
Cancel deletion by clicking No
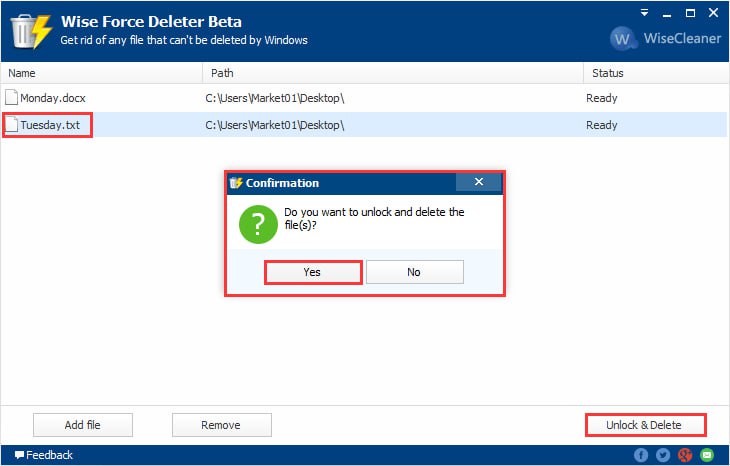point(414,272)
